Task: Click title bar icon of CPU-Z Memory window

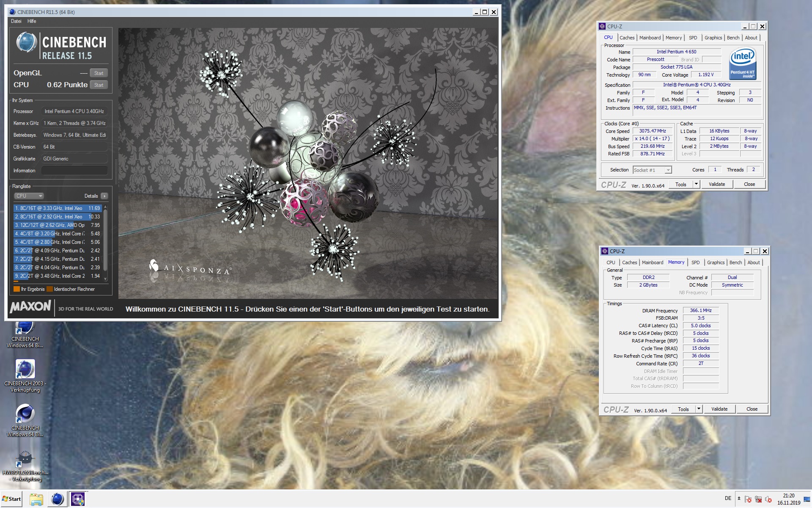Action: [605, 251]
